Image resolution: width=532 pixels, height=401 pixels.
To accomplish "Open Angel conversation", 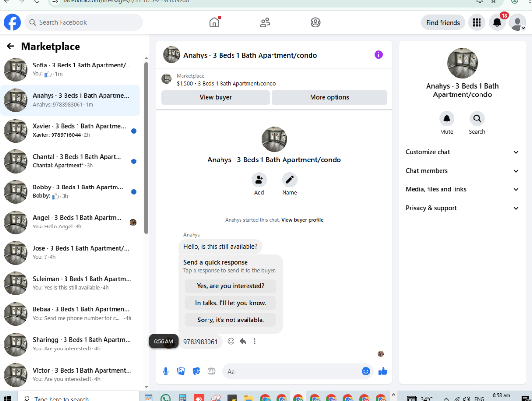I will tap(70, 222).
